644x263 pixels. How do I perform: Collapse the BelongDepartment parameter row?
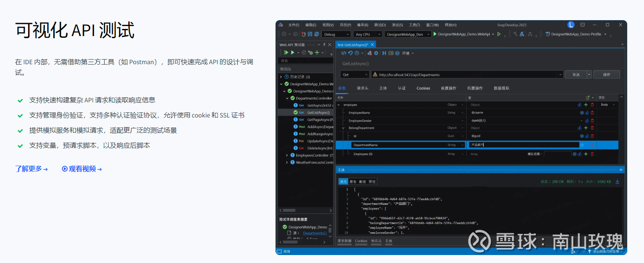tap(343, 128)
